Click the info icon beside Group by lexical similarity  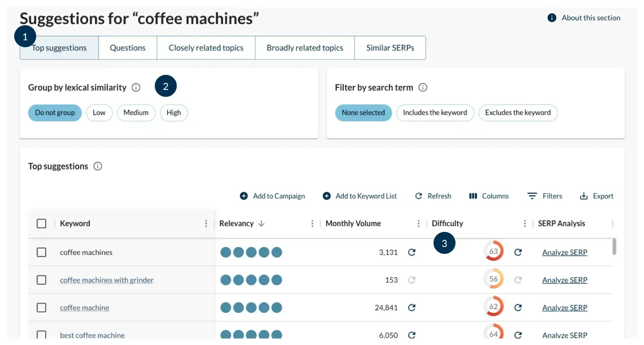(x=136, y=87)
